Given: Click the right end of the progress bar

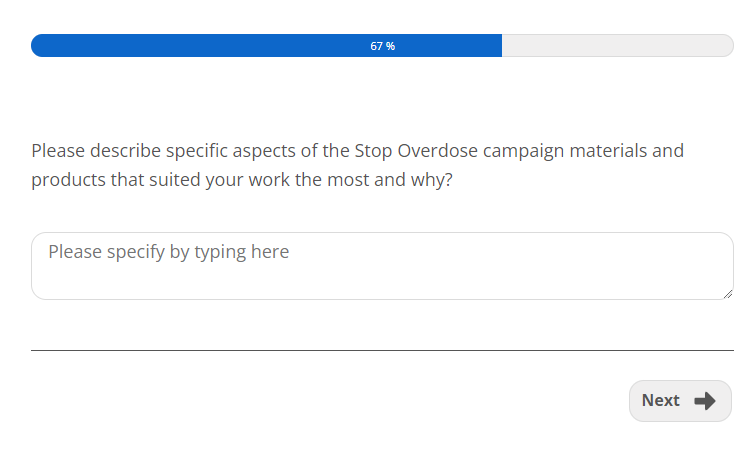Looking at the screenshot, I should (x=727, y=46).
